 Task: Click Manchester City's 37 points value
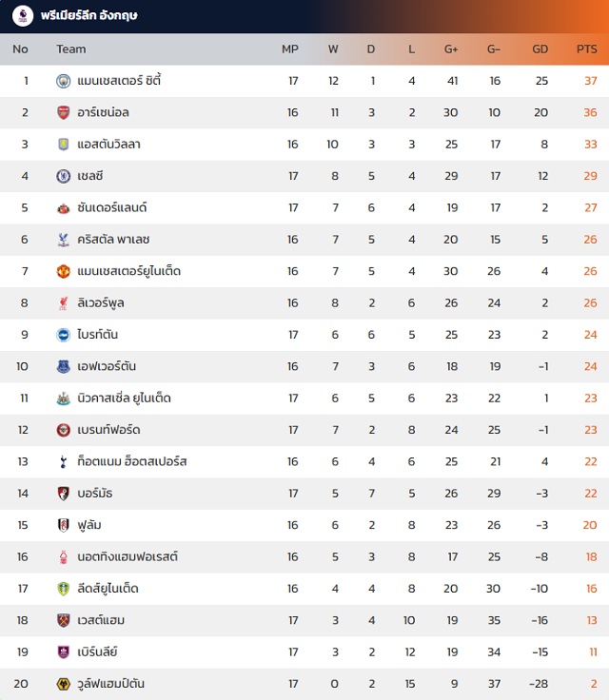coord(591,81)
